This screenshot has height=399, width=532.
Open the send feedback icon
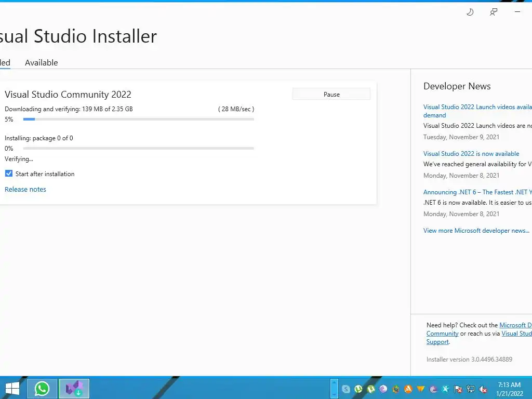(494, 12)
